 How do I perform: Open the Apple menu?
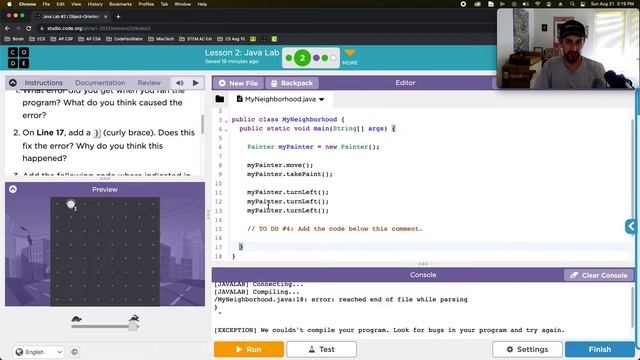(9, 4)
